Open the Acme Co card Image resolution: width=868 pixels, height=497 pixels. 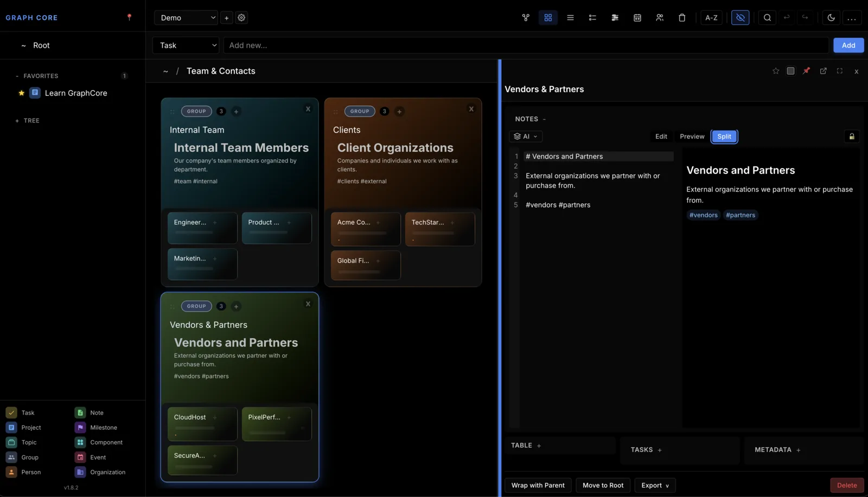point(366,229)
